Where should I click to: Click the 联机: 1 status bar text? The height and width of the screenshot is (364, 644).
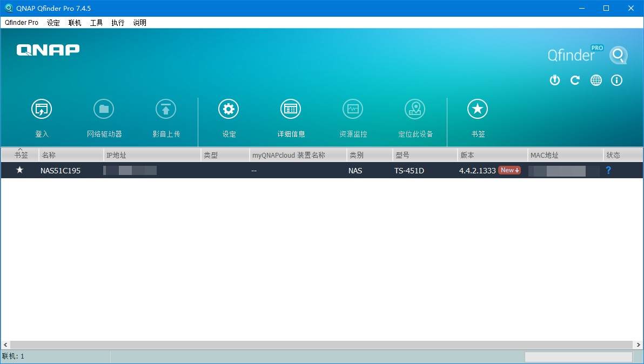[x=13, y=356]
